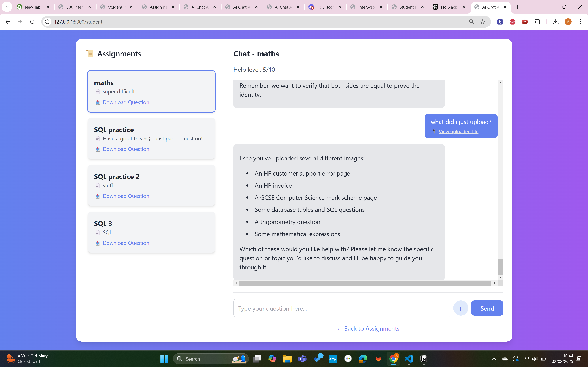Open Chrome three-dot menu
The height and width of the screenshot is (367, 588).
tap(580, 22)
